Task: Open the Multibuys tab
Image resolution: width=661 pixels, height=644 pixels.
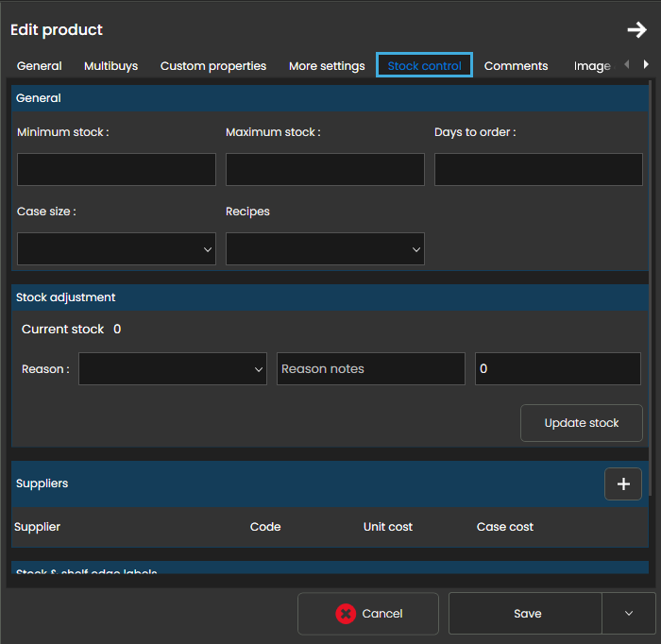Action: pyautogui.click(x=110, y=66)
